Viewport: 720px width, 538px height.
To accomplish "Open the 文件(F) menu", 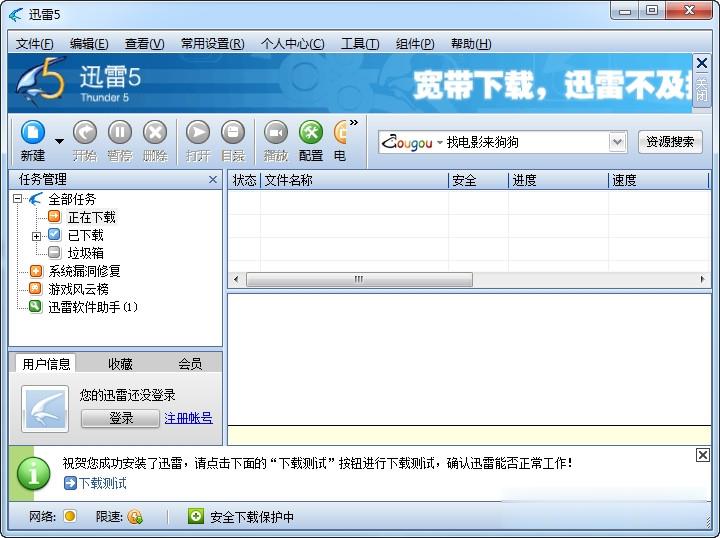I will click(34, 44).
